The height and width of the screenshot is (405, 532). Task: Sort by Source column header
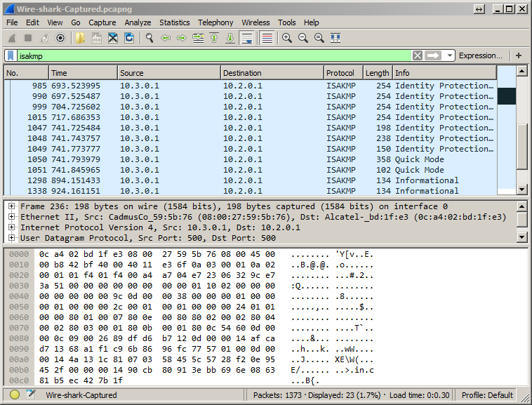(x=169, y=73)
